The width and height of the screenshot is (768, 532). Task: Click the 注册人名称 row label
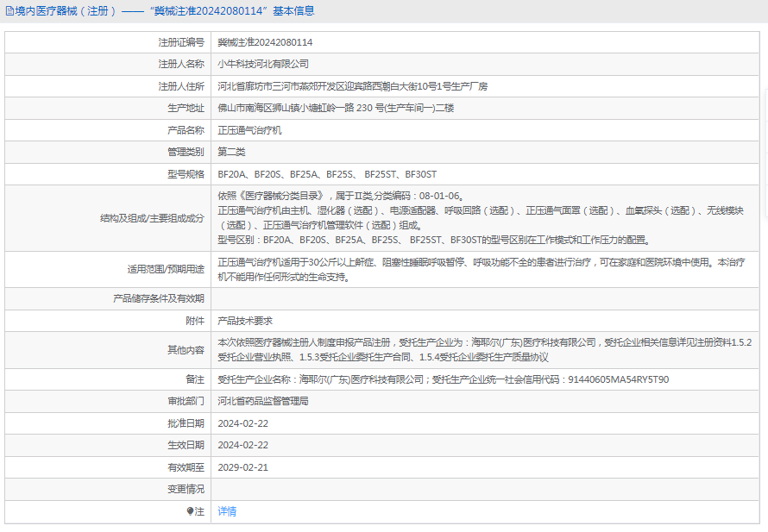tap(180, 64)
